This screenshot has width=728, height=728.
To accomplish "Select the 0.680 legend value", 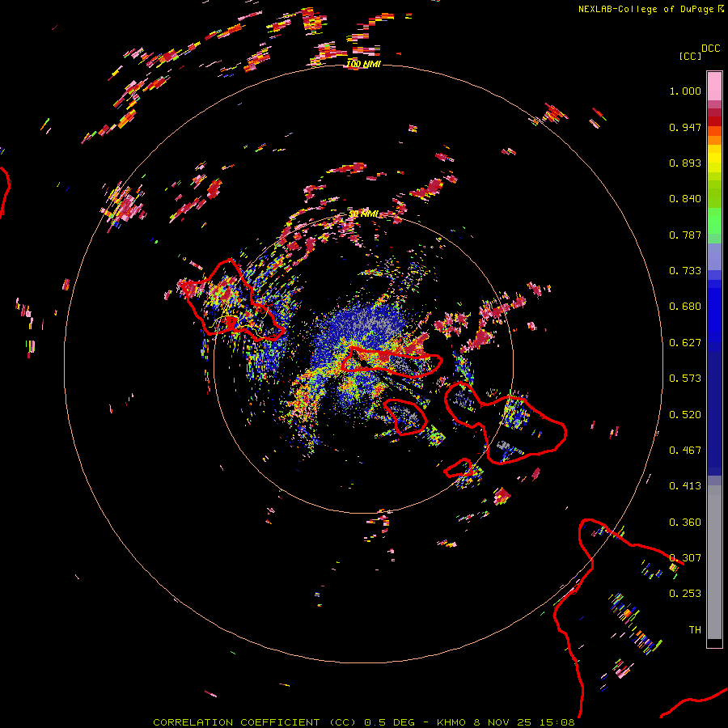I will pyautogui.click(x=685, y=307).
